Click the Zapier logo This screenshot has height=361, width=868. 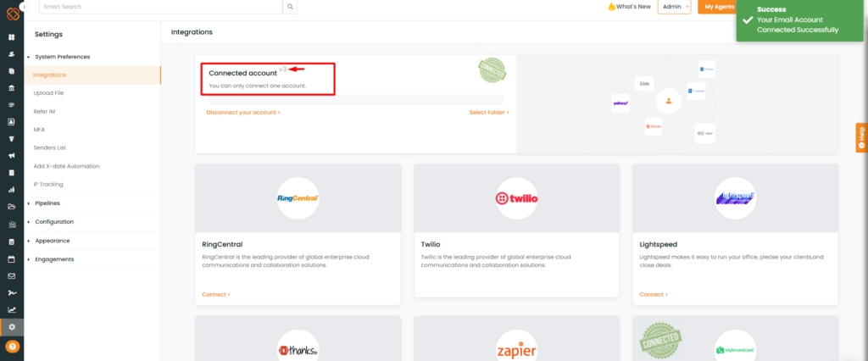click(x=516, y=351)
